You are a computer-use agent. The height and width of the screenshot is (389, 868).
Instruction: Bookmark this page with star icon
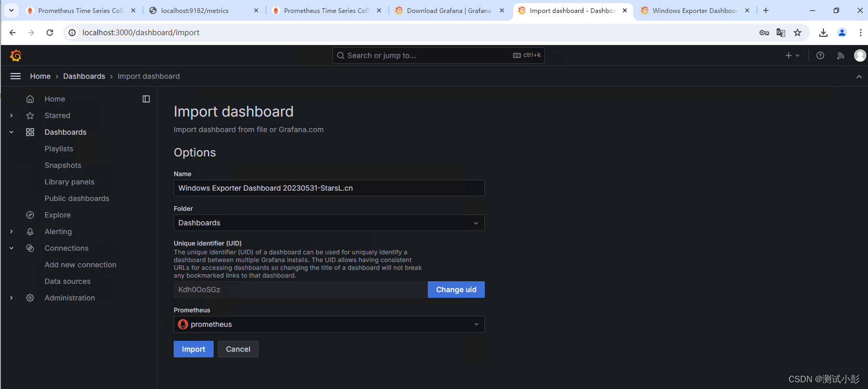tap(797, 33)
